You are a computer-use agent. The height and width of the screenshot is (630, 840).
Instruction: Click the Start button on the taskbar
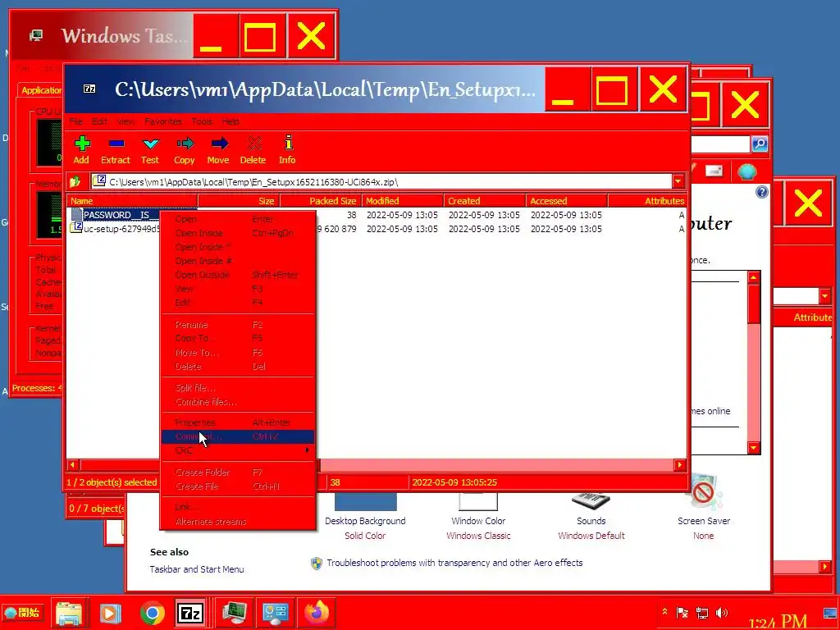tap(22, 612)
